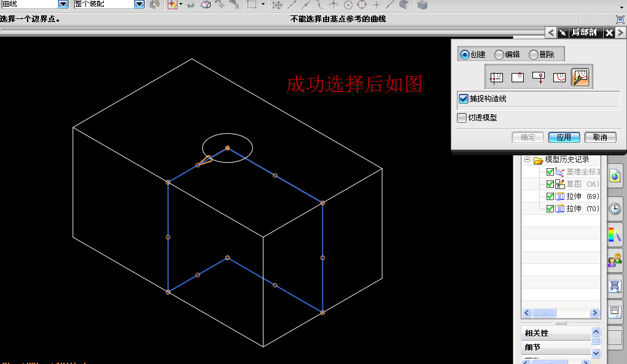Toggle the 草图 (36) feature checkbox
The height and width of the screenshot is (364, 627).
(x=550, y=184)
